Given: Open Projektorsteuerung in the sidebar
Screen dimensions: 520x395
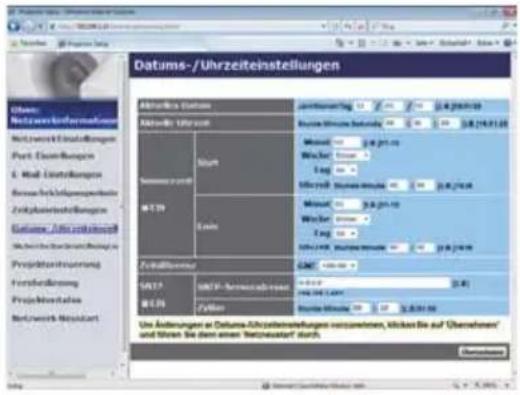Looking at the screenshot, I should (56, 265).
